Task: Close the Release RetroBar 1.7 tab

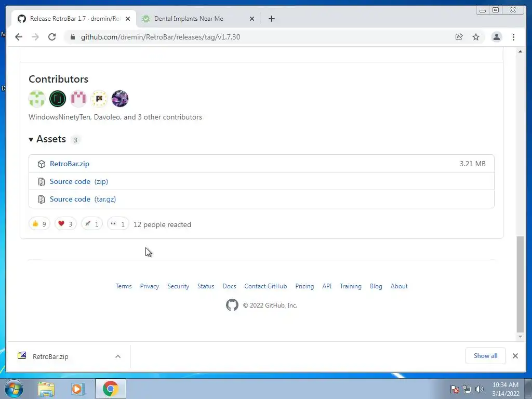Action: (x=128, y=19)
